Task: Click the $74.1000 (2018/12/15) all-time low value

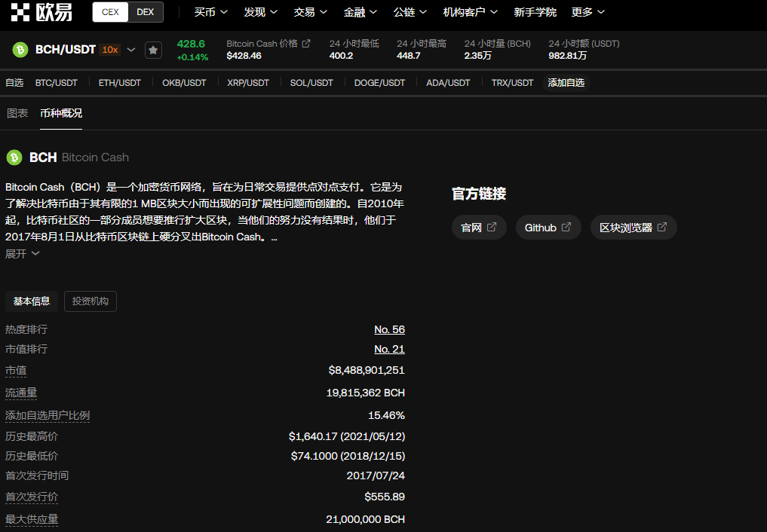Action: [348, 456]
